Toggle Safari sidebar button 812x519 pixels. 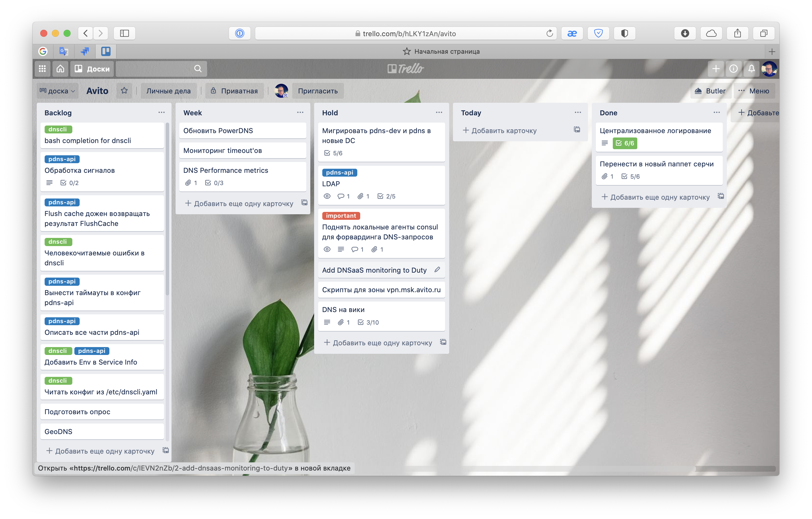tap(125, 33)
